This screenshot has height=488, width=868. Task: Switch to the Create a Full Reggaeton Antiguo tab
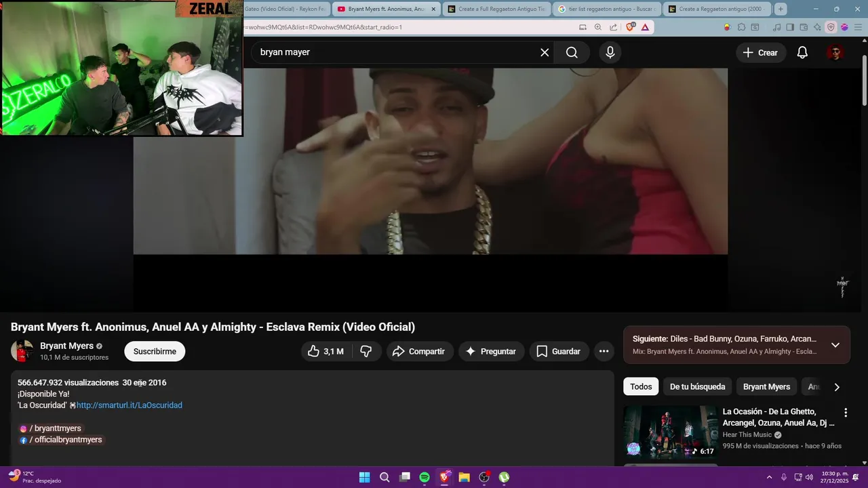tap(496, 9)
